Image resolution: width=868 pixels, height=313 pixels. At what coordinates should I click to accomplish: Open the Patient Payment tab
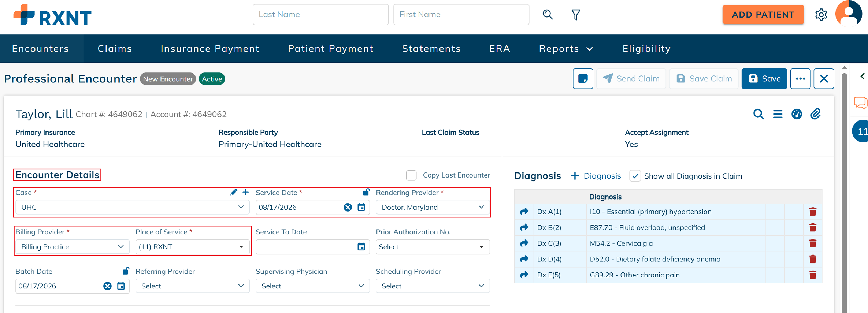331,49
